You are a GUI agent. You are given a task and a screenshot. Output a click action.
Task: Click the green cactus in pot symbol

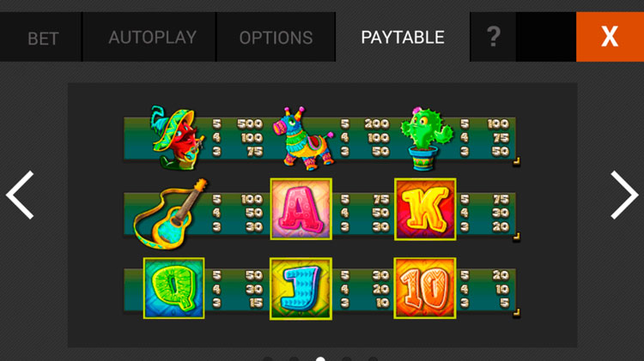point(426,139)
